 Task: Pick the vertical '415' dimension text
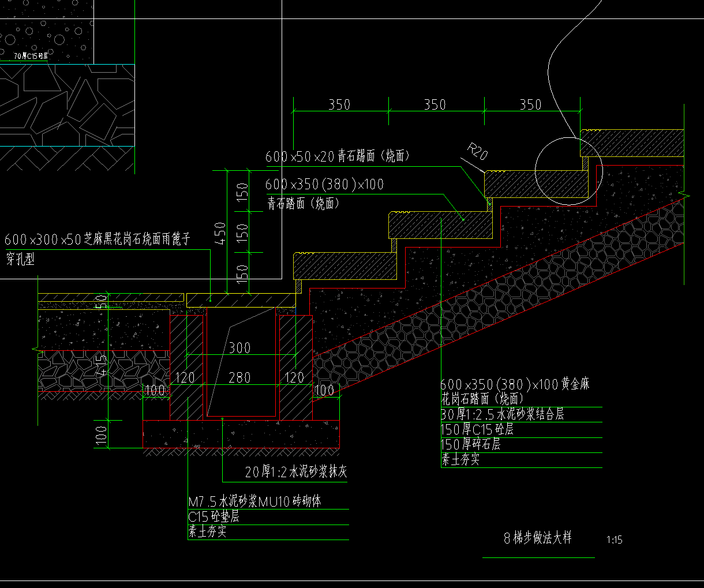(102, 365)
